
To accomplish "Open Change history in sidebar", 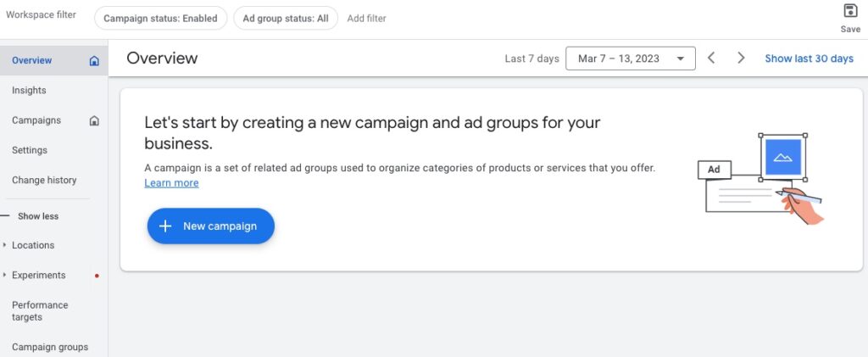I will point(44,180).
